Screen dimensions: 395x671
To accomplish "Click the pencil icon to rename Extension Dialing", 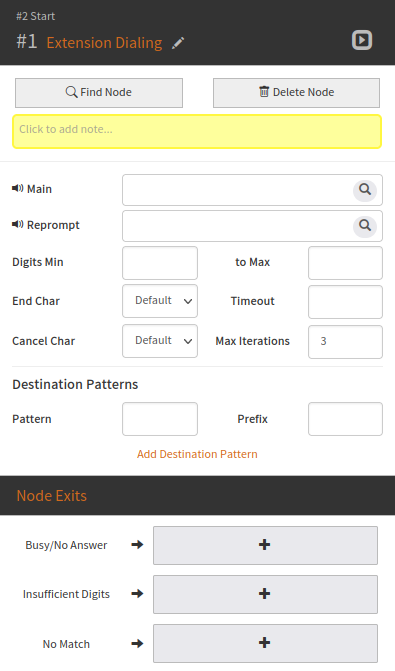I will (178, 43).
